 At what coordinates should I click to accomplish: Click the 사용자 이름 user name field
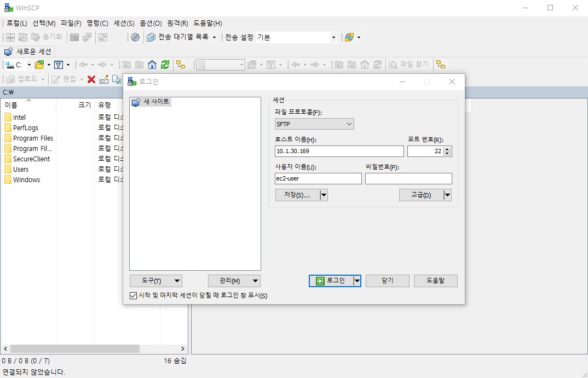point(318,178)
